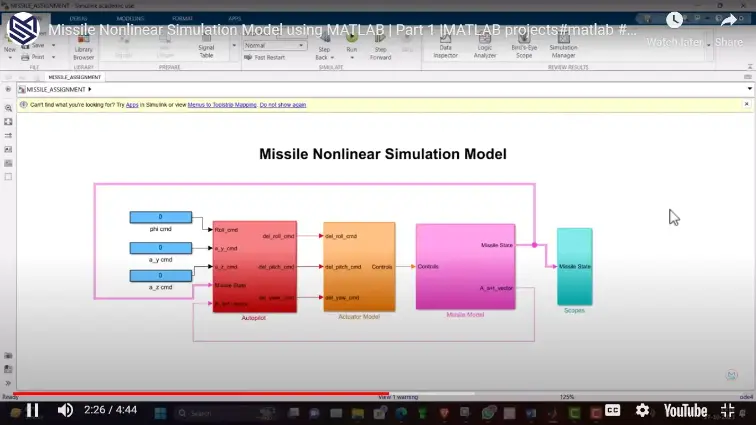Click the 'Do not show again' link
The image size is (756, 425).
pyautogui.click(x=283, y=104)
